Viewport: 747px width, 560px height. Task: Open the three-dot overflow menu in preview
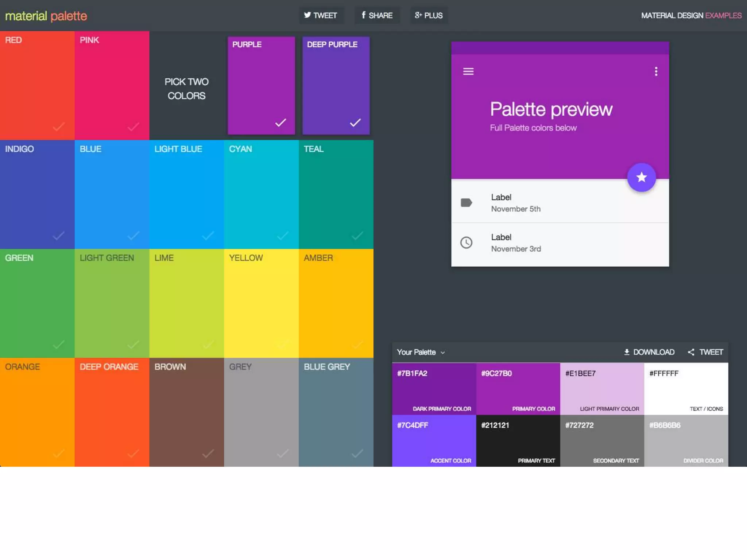click(x=656, y=71)
